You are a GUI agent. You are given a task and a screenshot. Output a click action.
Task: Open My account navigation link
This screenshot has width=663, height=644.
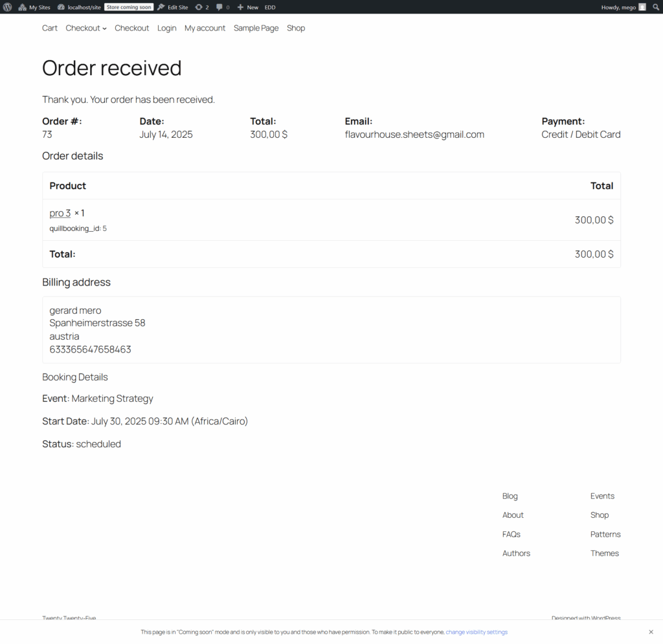click(x=205, y=28)
